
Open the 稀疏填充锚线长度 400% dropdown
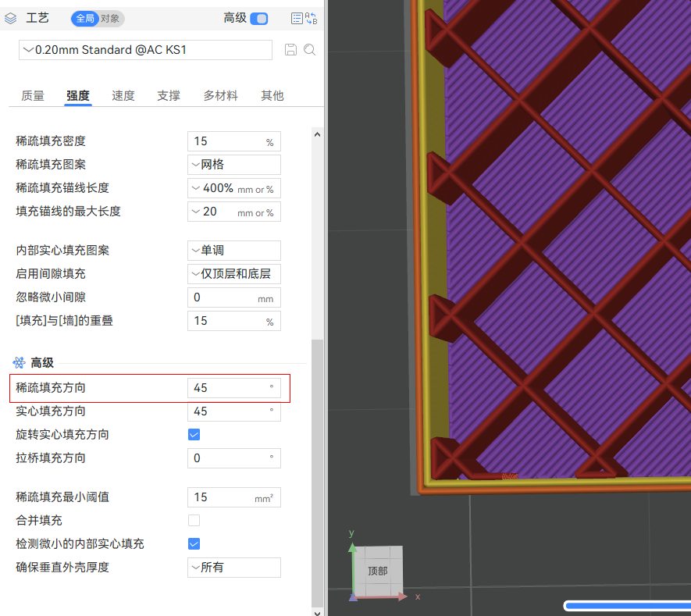point(234,188)
